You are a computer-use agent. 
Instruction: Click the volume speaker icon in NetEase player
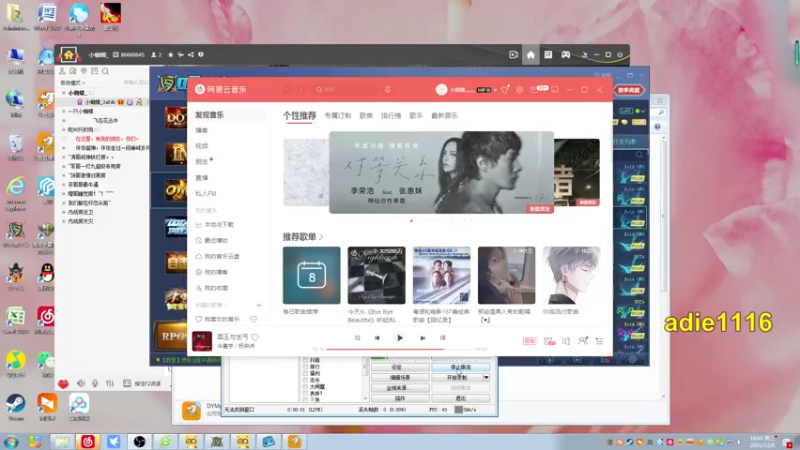coord(566,341)
